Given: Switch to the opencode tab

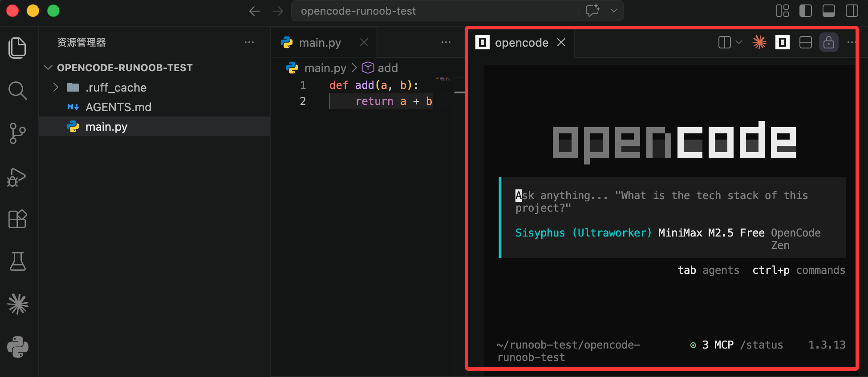Looking at the screenshot, I should 521,42.
